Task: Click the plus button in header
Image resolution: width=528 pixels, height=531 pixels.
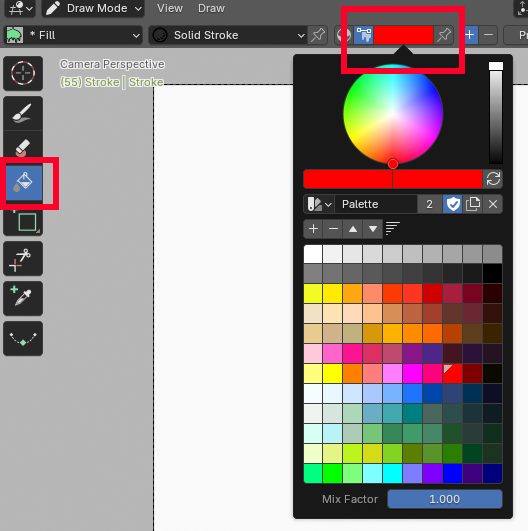Action: point(470,35)
